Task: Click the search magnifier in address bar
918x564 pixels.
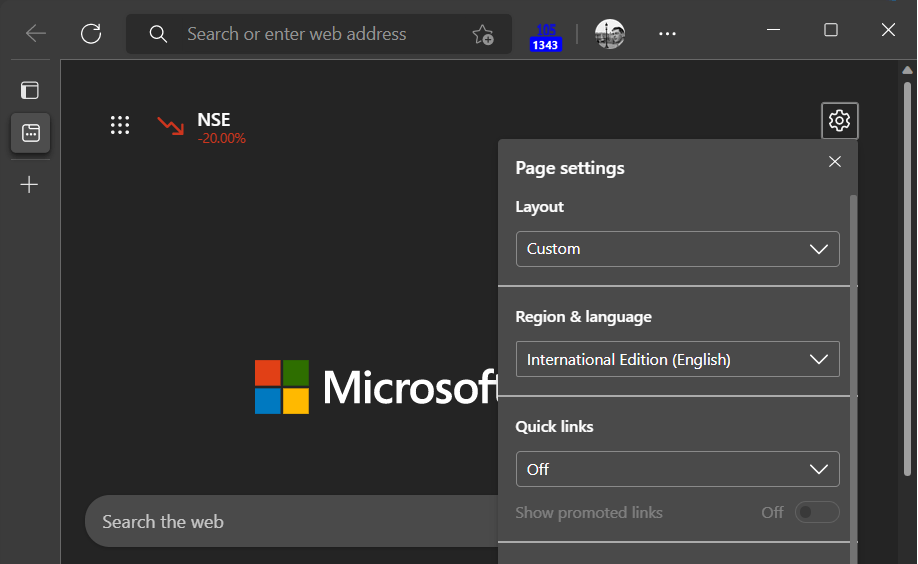Action: (x=158, y=34)
